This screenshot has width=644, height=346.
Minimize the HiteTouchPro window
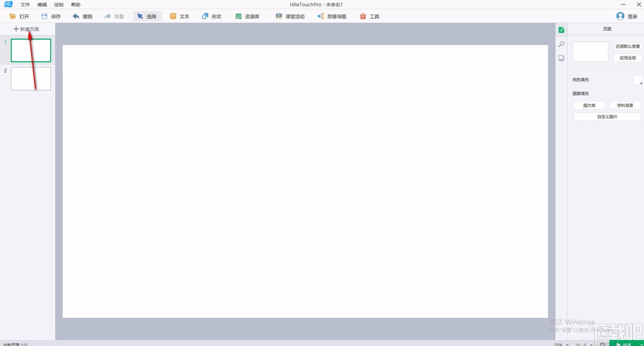point(623,4)
